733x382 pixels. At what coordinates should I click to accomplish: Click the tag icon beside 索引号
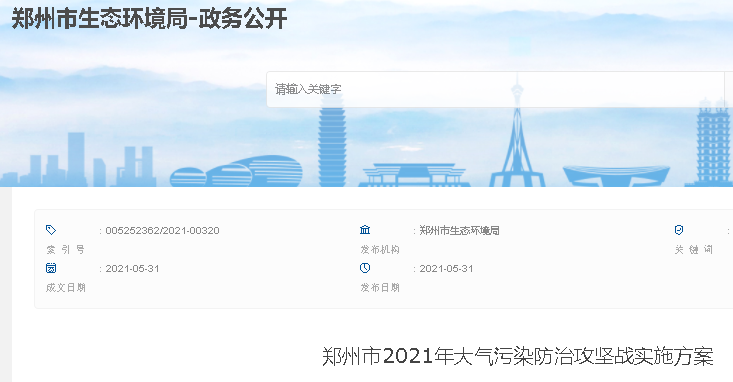click(51, 230)
